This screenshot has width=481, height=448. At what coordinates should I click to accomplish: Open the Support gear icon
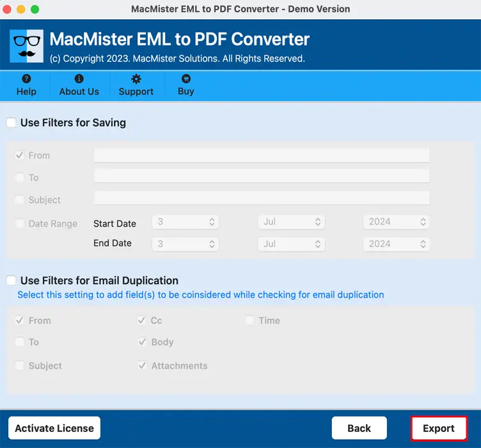[136, 79]
